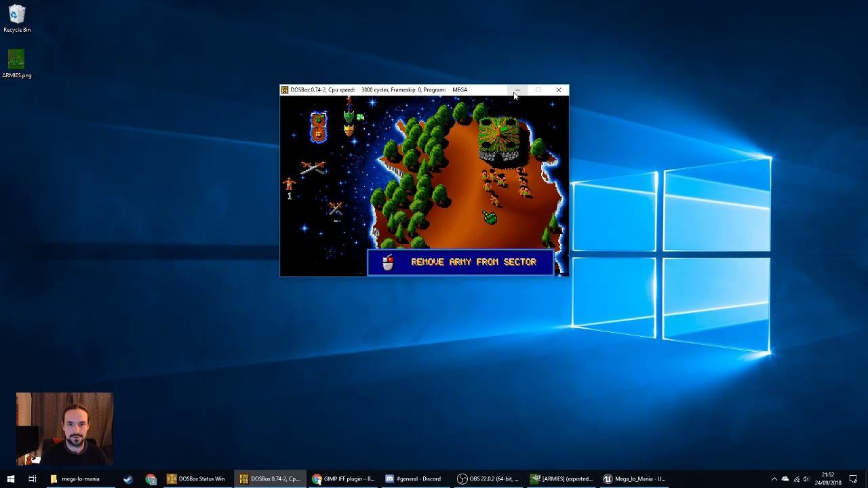The height and width of the screenshot is (488, 868).
Task: Click the mouse icon in the hint bar
Action: 388,262
